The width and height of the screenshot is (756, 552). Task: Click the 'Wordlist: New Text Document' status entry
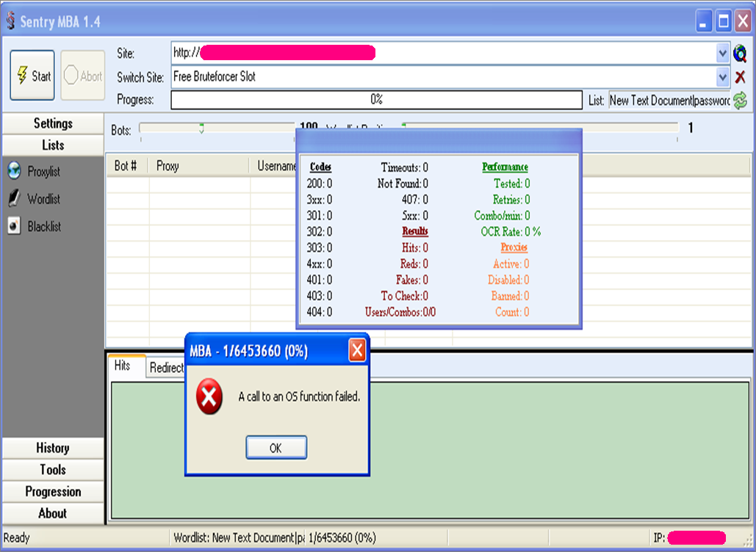(x=240, y=537)
